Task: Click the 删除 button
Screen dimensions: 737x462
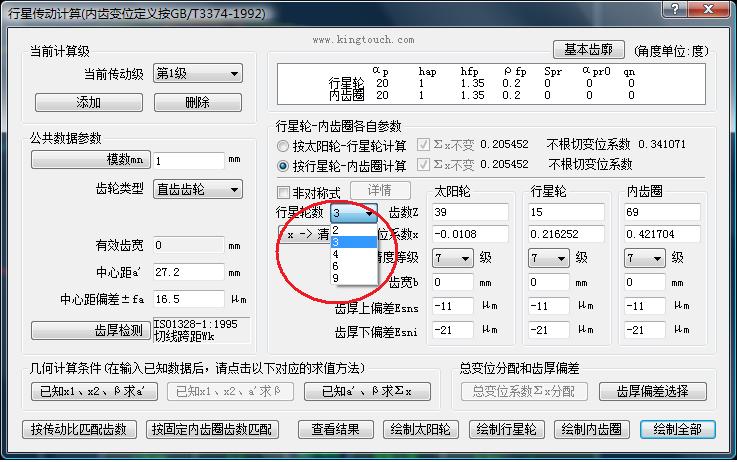Action: 198,102
